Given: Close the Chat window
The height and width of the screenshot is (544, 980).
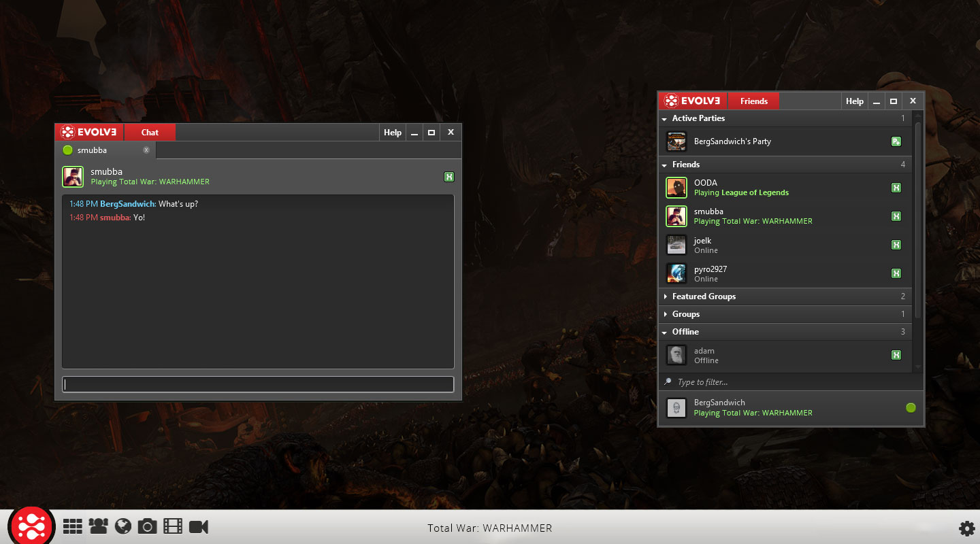Looking at the screenshot, I should coord(451,133).
